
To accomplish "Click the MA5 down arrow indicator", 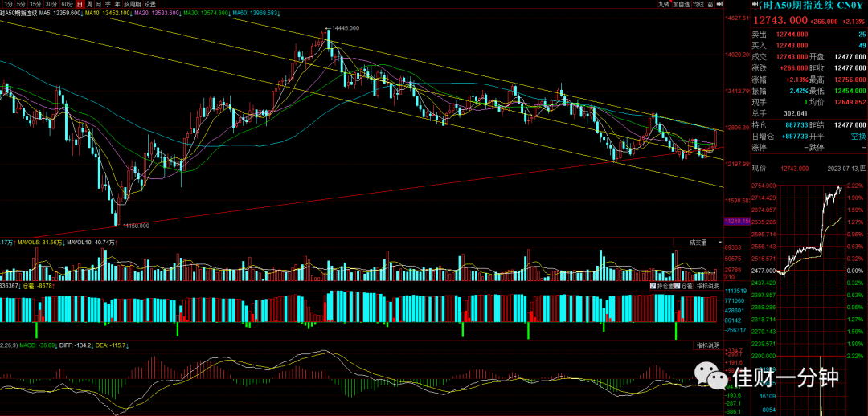I will [x=81, y=14].
